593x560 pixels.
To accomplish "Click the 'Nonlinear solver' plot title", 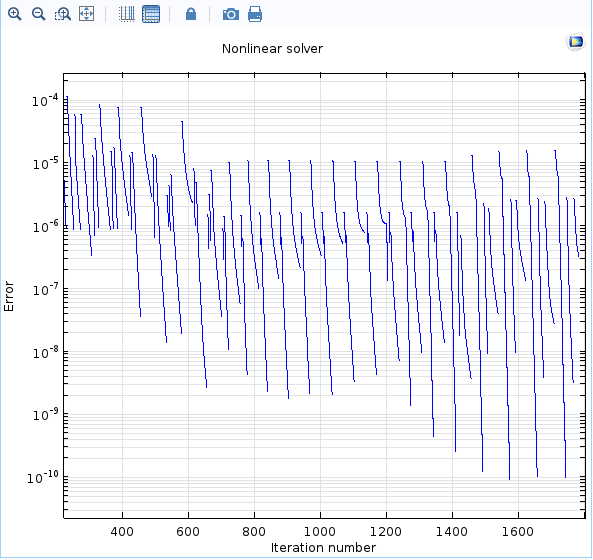I will click(272, 49).
